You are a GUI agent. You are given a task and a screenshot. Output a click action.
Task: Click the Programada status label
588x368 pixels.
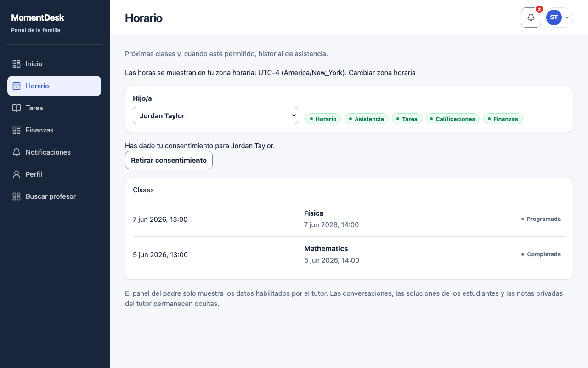[x=541, y=219]
